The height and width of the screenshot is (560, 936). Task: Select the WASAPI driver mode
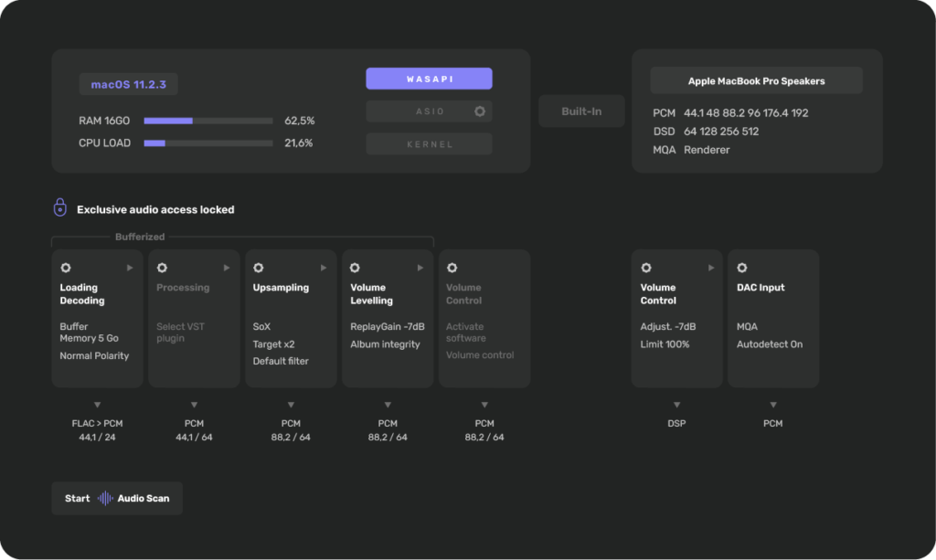pyautogui.click(x=430, y=79)
